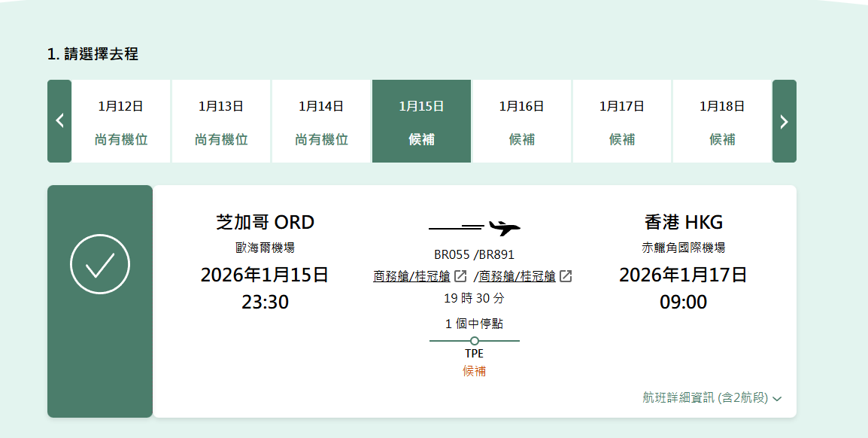868x438 pixels.
Task: Open the second 商務艙/桂冠艙 cabin link
Action: point(517,276)
